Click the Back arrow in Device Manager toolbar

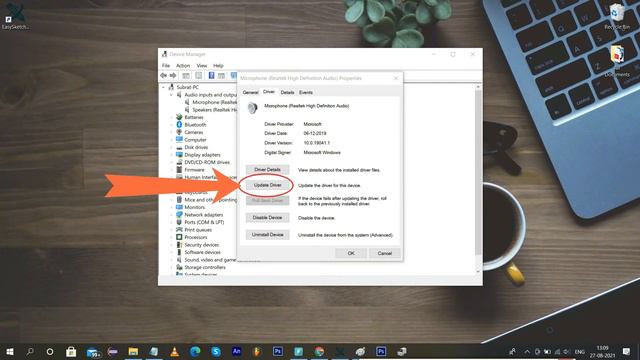click(164, 76)
